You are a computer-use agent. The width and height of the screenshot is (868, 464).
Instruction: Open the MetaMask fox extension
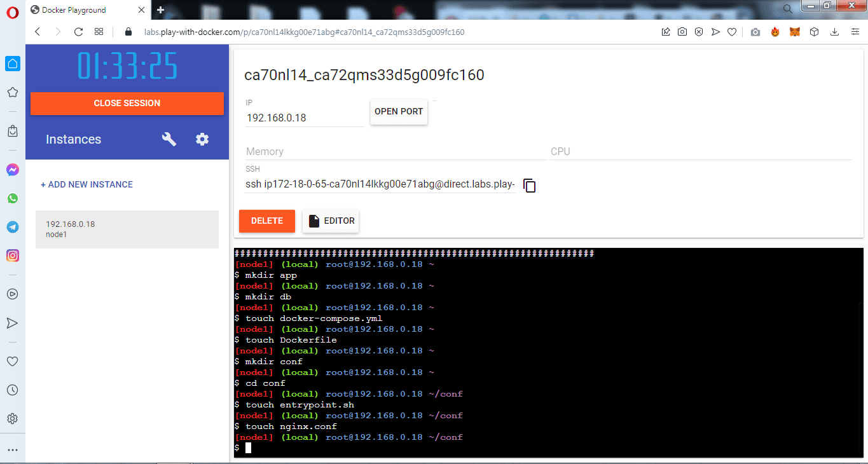pyautogui.click(x=795, y=32)
